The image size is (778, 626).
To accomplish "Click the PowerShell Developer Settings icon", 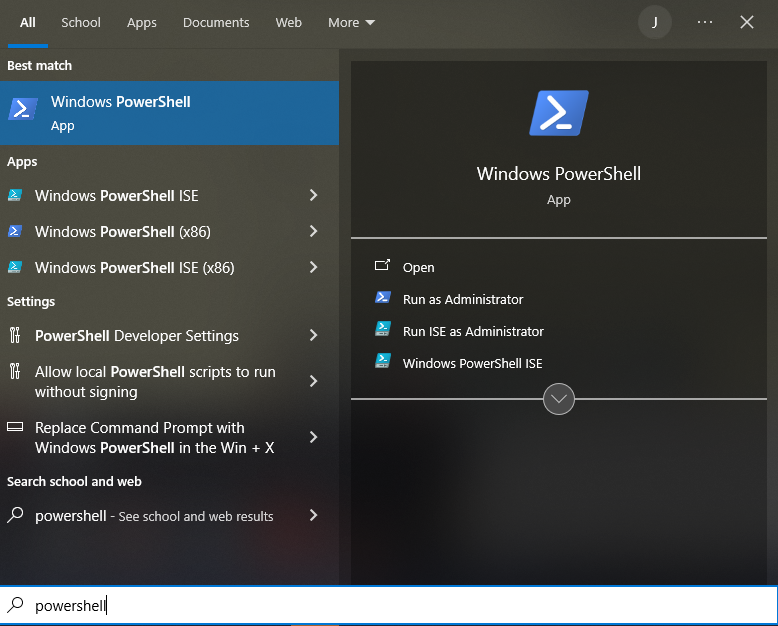I will tap(15, 336).
